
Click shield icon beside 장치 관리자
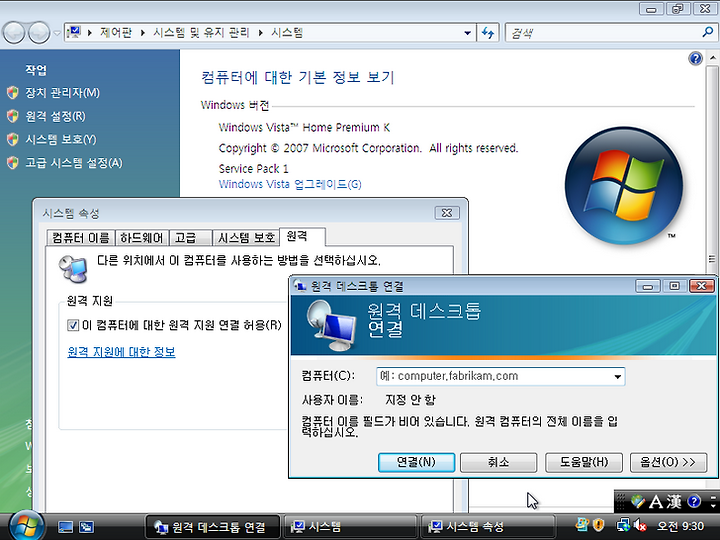point(13,93)
